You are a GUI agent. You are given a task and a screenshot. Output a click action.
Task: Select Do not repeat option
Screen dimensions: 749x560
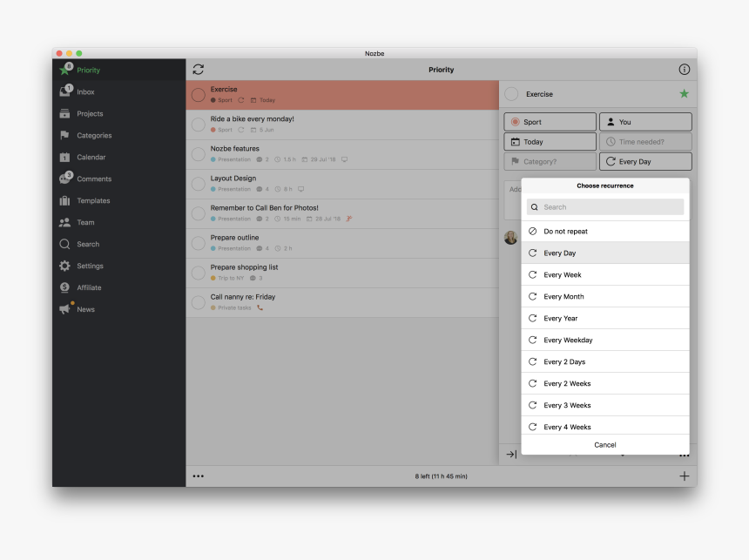coord(605,232)
